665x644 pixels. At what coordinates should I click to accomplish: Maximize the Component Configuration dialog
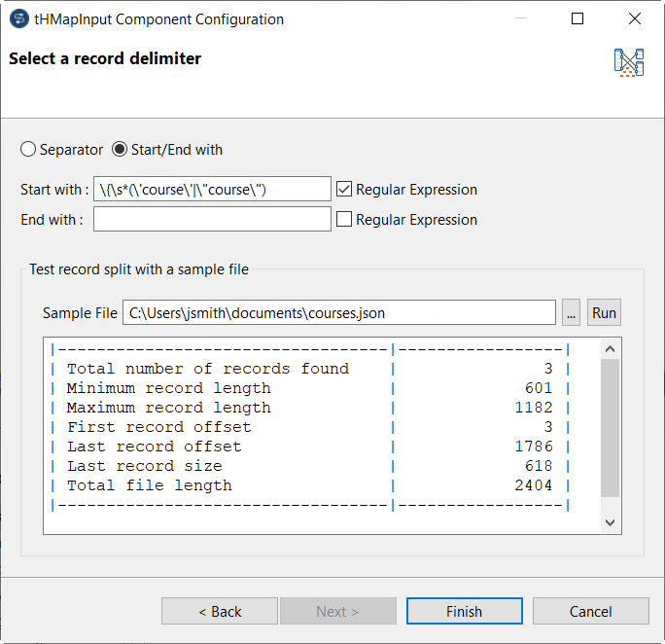[577, 19]
